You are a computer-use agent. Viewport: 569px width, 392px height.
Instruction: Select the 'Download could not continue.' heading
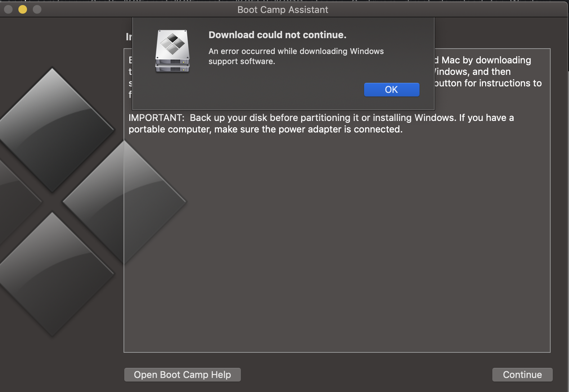pos(277,35)
